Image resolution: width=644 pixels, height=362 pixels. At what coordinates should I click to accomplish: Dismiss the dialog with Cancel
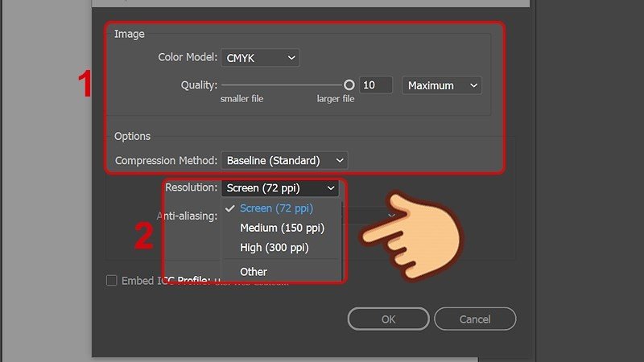(475, 319)
